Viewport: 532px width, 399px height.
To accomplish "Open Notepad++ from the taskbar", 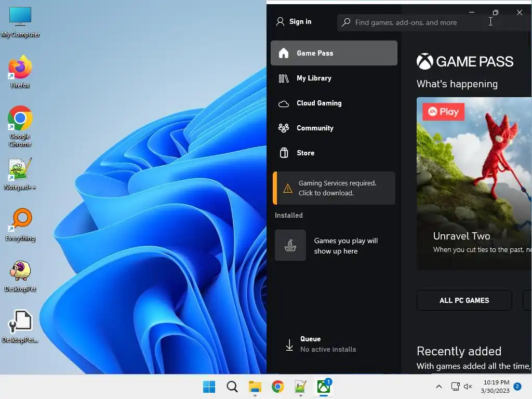I will tap(301, 387).
